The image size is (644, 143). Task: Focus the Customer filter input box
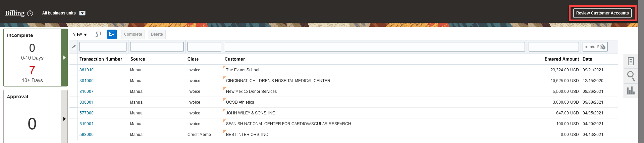click(x=375, y=47)
